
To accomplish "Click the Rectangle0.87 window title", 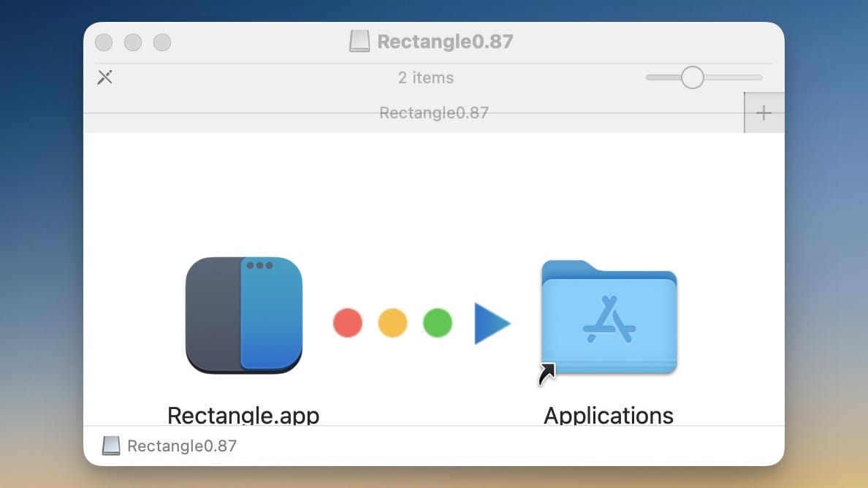I will point(445,42).
